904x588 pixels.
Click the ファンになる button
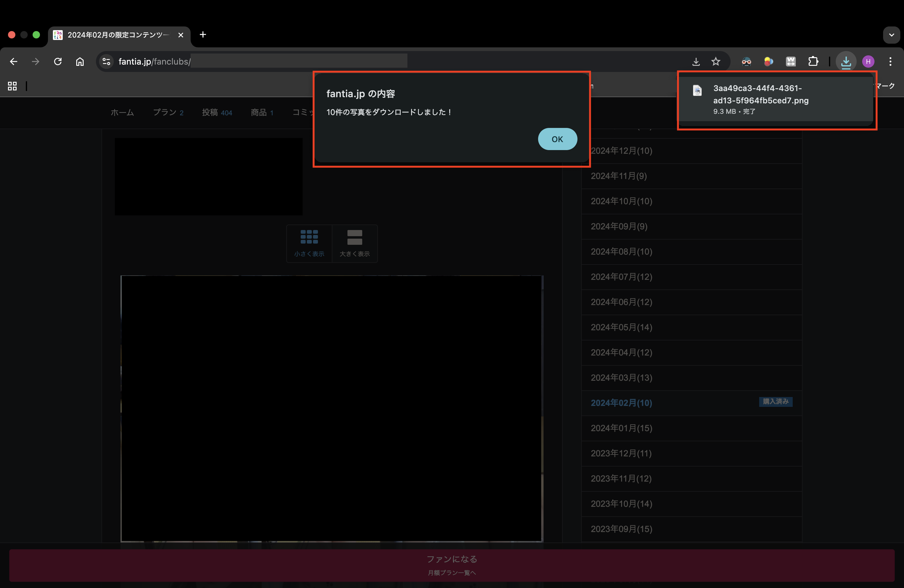pyautogui.click(x=452, y=564)
